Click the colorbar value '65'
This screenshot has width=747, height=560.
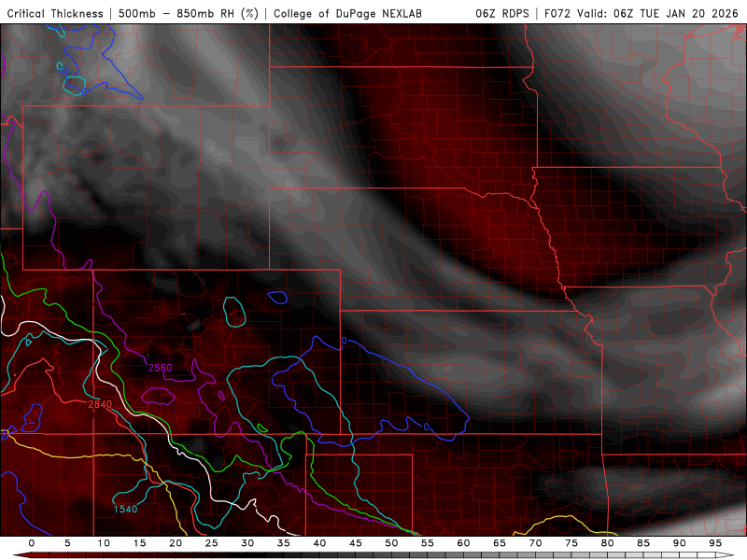point(500,543)
